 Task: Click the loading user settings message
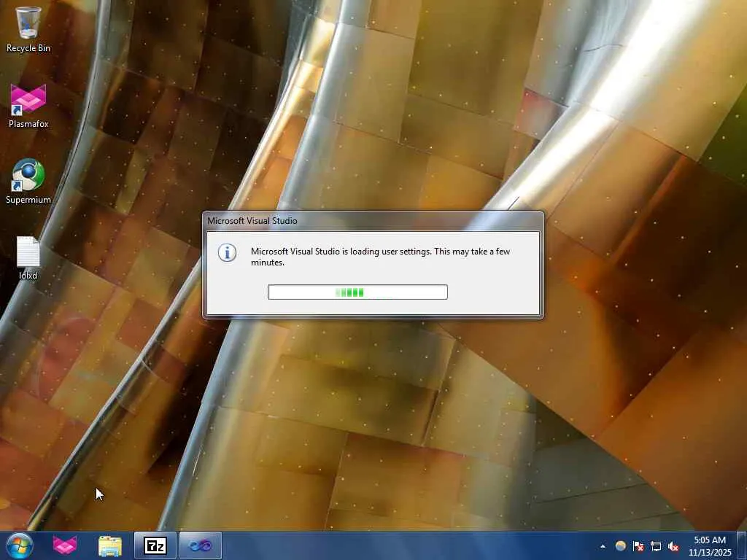click(x=380, y=257)
